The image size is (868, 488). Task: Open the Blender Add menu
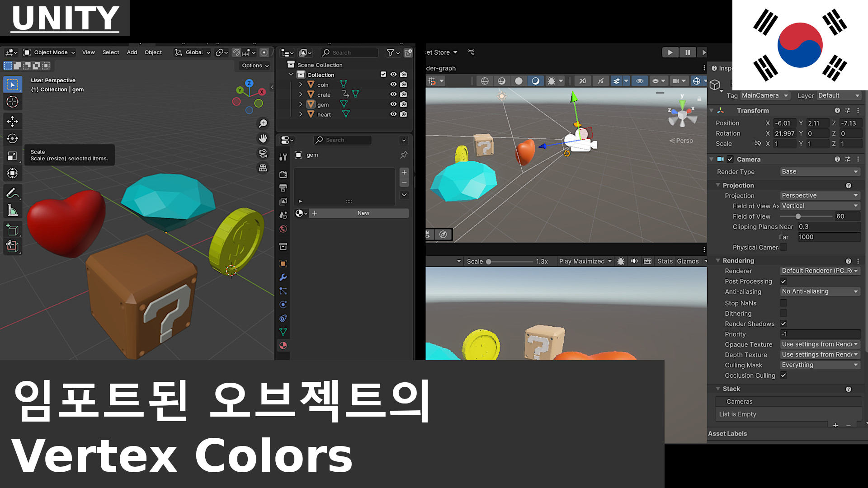[132, 52]
